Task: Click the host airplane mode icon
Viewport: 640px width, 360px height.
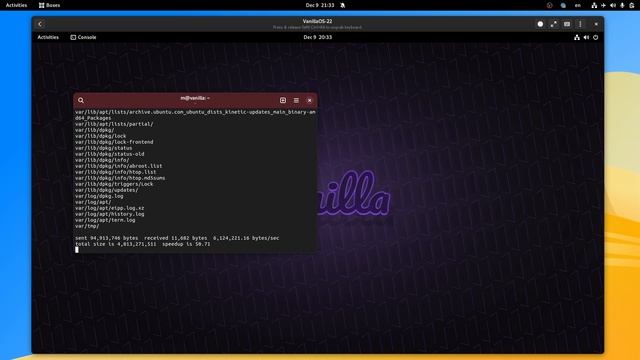Action: click(603, 5)
